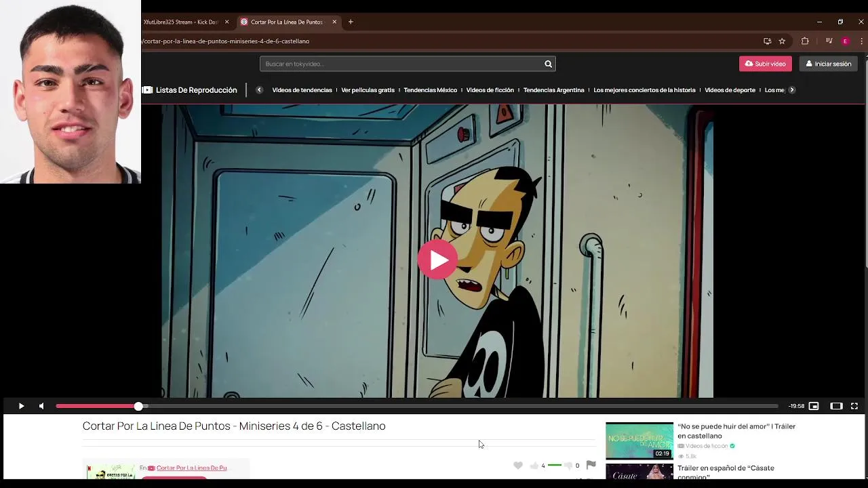Image resolution: width=868 pixels, height=488 pixels.
Task: Add video to favorites with the heart icon
Action: [x=518, y=466]
